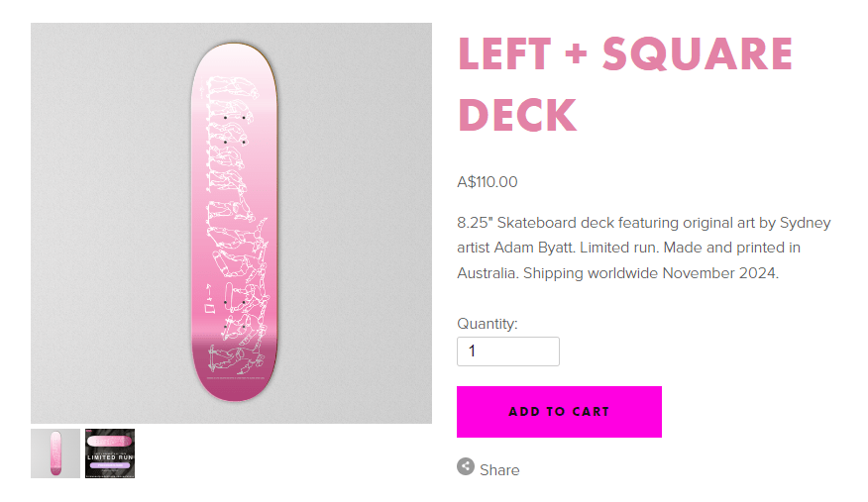Click the 8.25" size text in description
868x502 pixels.
[476, 223]
